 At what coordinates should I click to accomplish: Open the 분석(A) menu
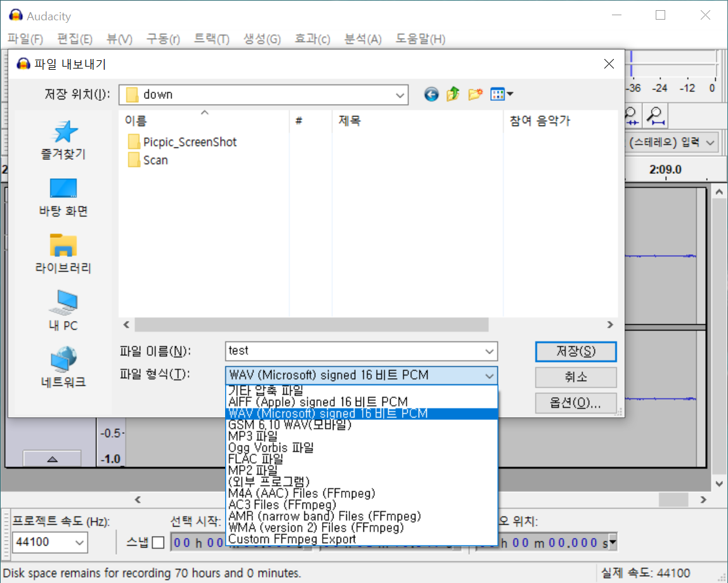(x=363, y=39)
